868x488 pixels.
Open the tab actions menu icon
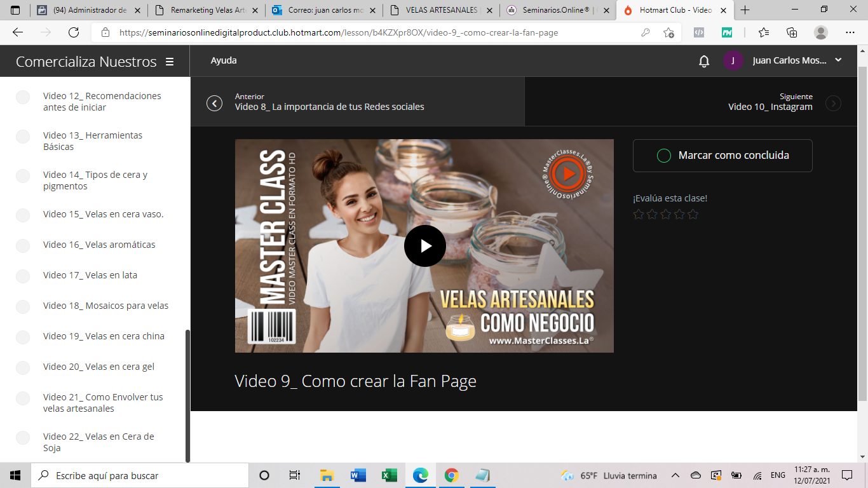coord(15,10)
